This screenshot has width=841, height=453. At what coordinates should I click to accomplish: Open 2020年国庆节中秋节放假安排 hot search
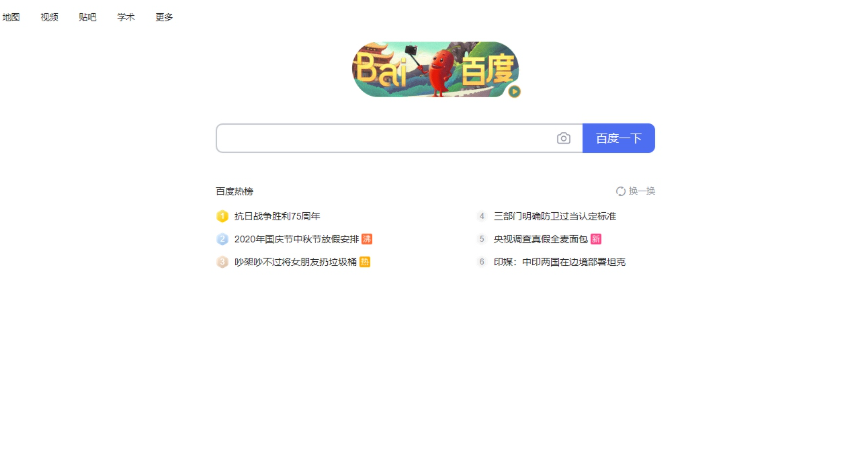tap(296, 239)
